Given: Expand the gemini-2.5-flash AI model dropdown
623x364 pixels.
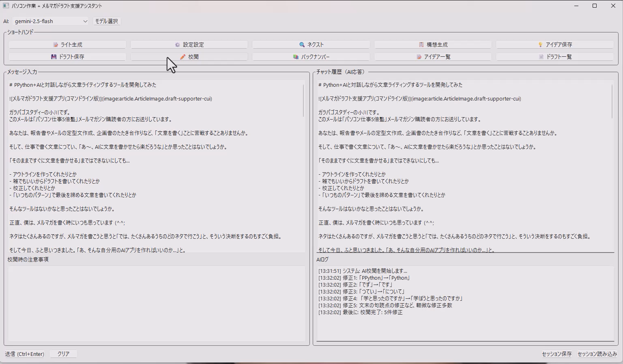Looking at the screenshot, I should coord(50,21).
